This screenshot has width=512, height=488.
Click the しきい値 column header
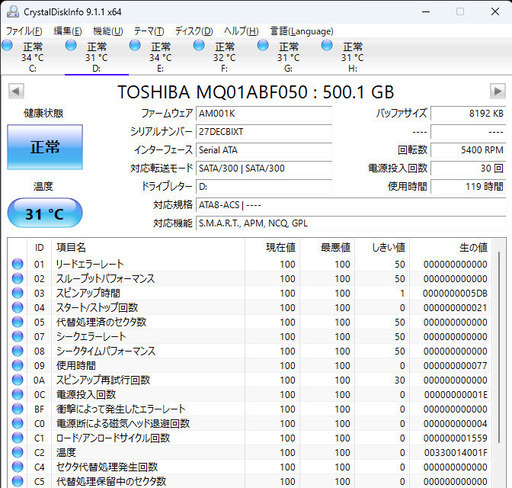pyautogui.click(x=382, y=247)
